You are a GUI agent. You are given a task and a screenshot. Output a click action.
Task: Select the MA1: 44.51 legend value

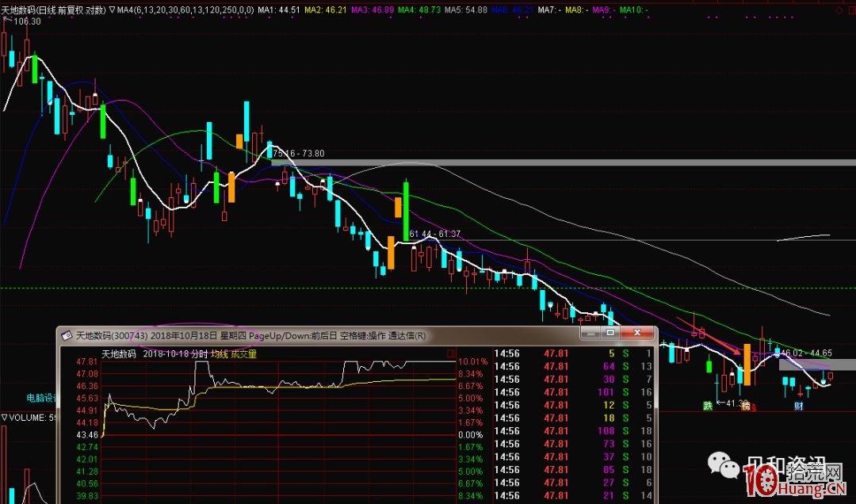coord(279,10)
